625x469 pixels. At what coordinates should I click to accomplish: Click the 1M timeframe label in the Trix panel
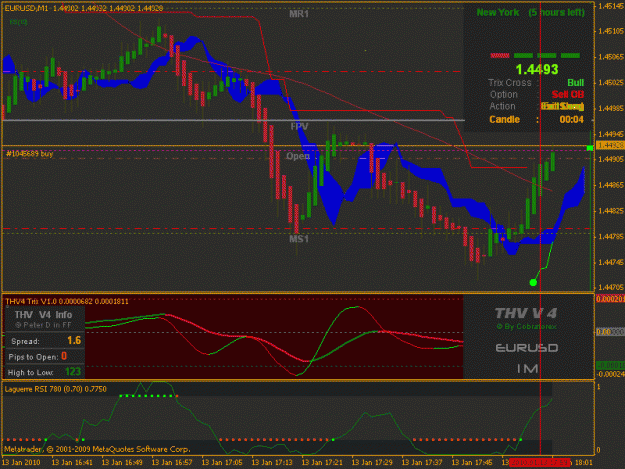coord(528,369)
